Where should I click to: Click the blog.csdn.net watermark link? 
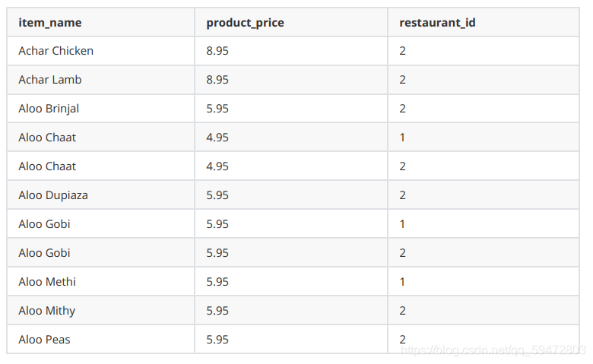pos(493,350)
